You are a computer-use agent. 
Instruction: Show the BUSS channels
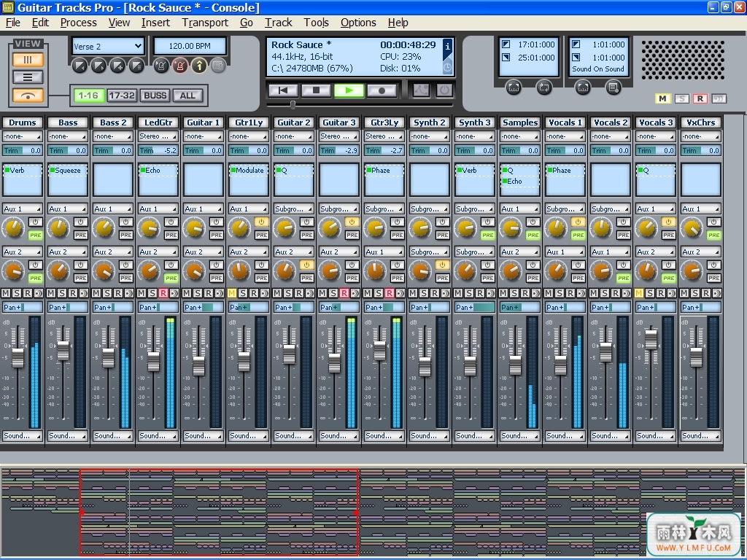(x=155, y=96)
